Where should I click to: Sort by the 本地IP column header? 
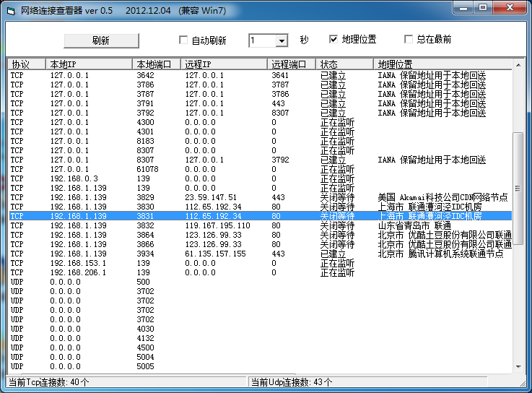coord(89,64)
